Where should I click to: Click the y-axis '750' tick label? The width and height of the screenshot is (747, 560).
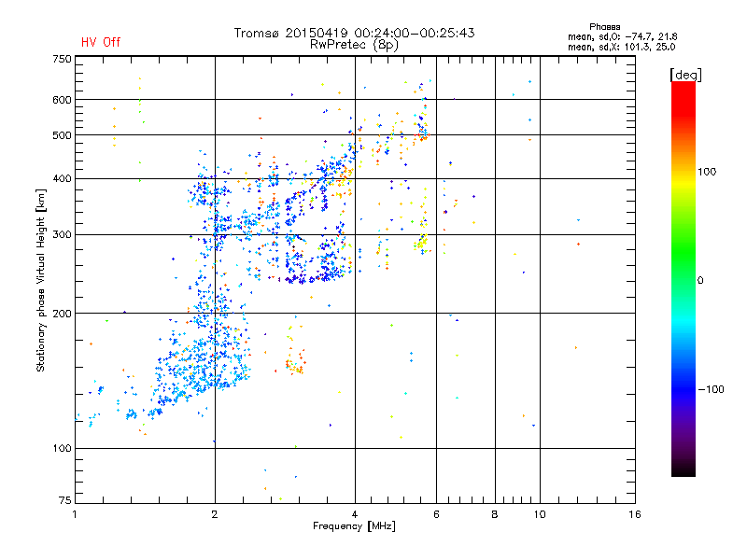62,59
